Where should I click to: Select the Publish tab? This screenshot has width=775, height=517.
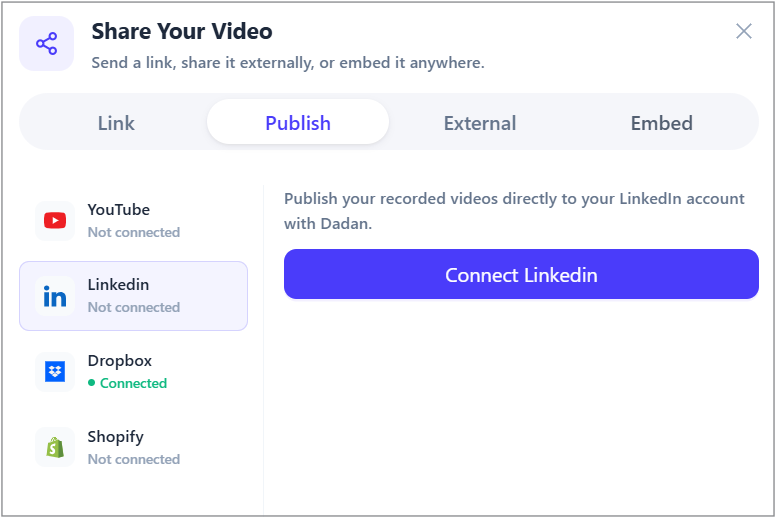298,123
